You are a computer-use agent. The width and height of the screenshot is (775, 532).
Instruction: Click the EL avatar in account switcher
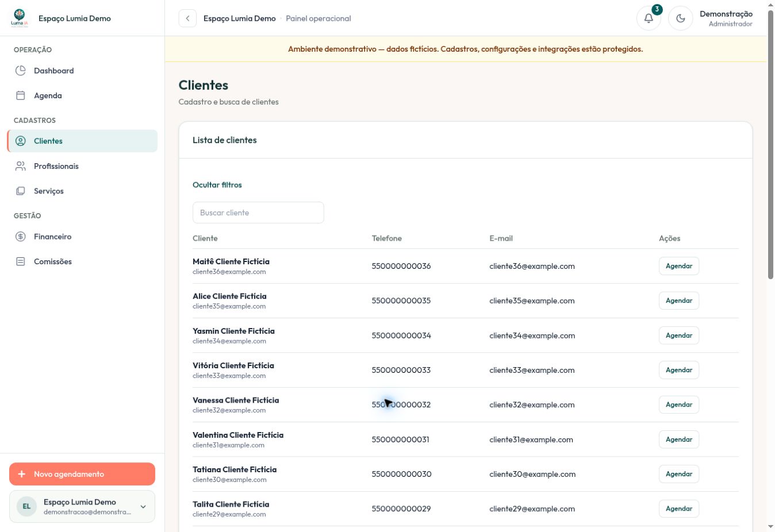(x=26, y=506)
